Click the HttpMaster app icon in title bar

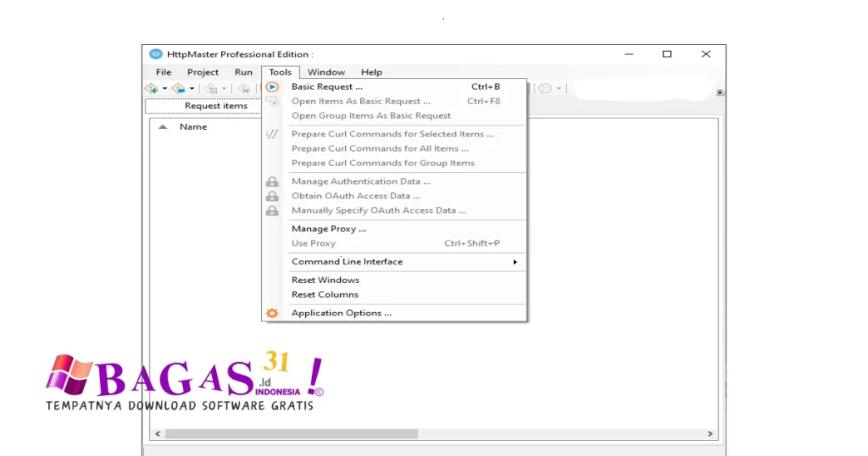click(156, 53)
